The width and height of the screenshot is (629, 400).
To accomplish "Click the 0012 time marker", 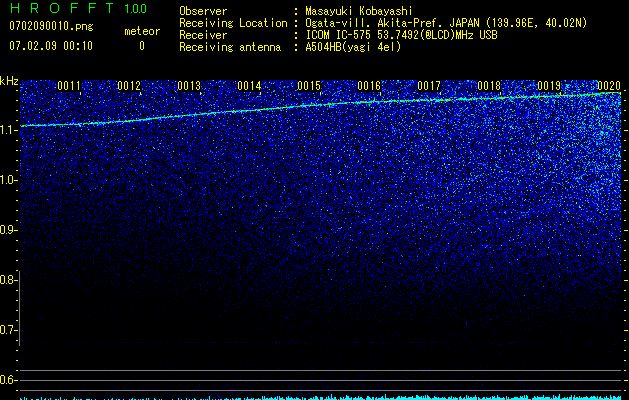I will pos(129,86).
